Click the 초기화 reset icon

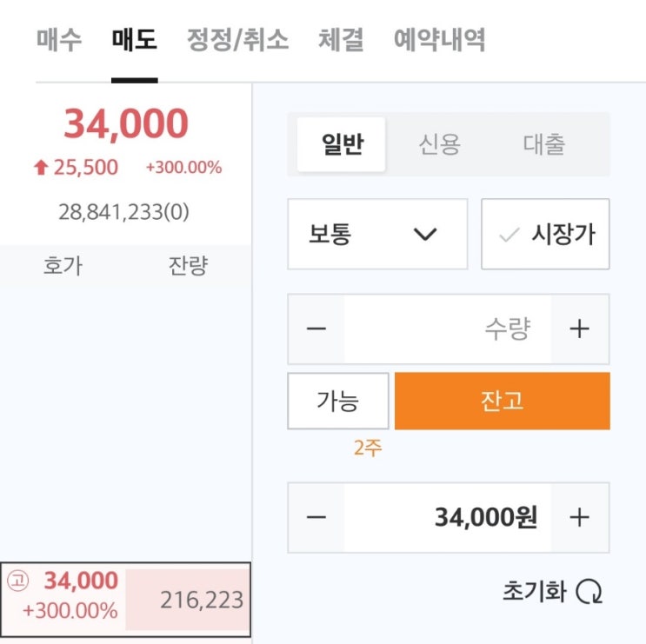point(593,593)
